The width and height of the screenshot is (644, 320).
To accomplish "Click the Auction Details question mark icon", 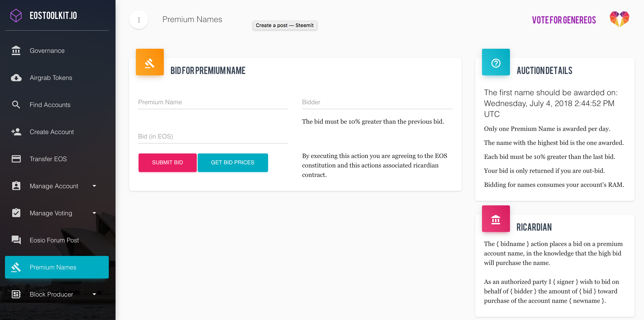I will click(x=496, y=63).
